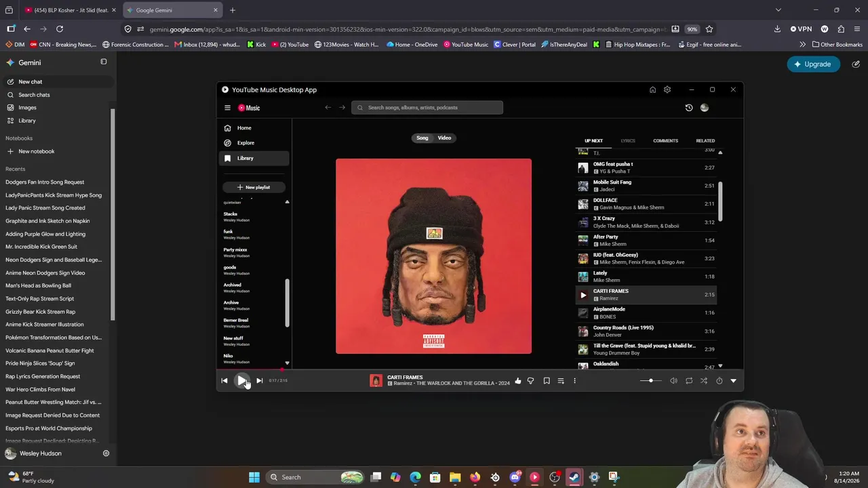
Task: Open the sleep timer icon
Action: coord(719,381)
